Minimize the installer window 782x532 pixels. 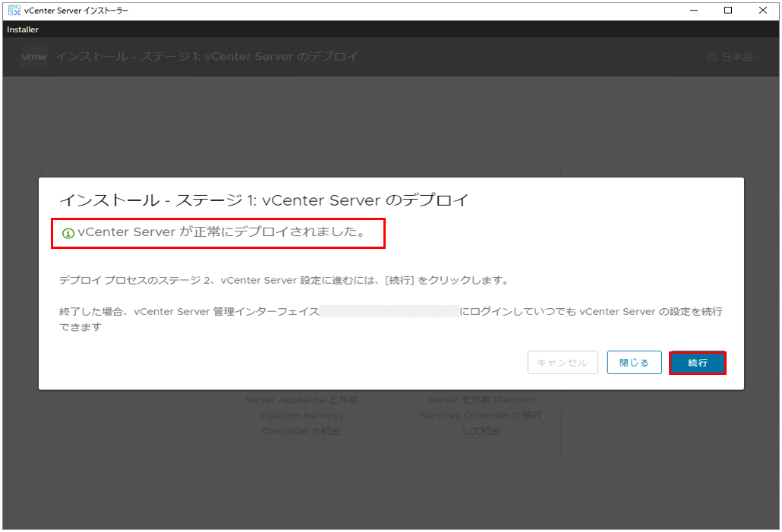[694, 11]
